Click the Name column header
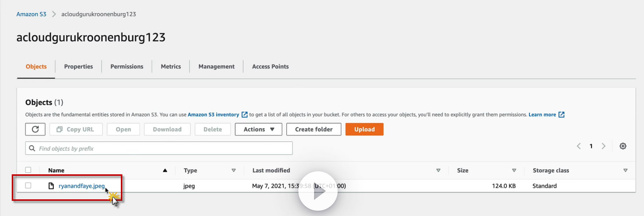 56,171
